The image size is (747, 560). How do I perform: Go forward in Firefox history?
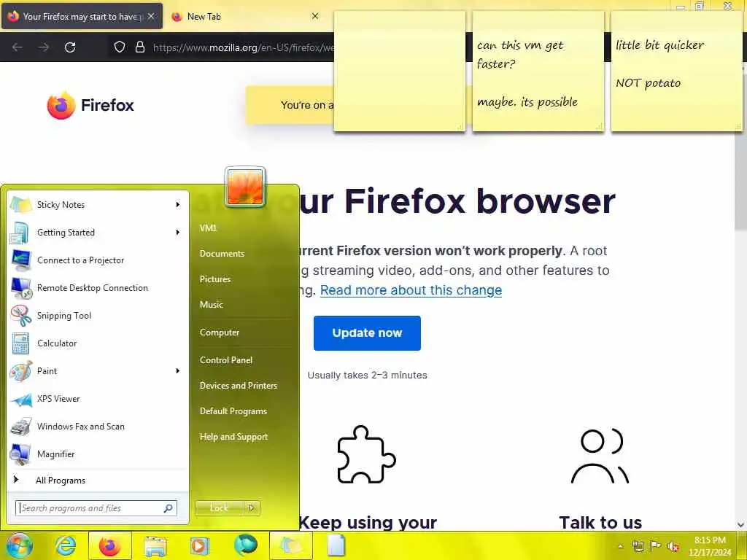(x=43, y=47)
